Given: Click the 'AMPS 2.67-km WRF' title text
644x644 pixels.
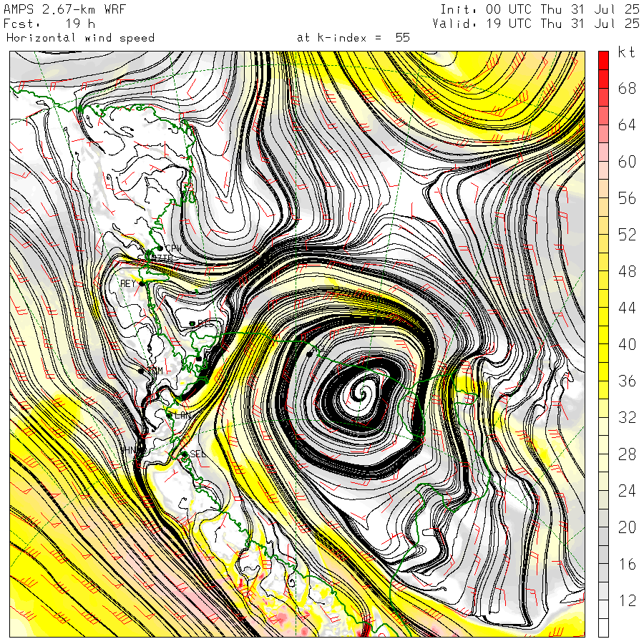Looking at the screenshot, I should click(64, 9).
